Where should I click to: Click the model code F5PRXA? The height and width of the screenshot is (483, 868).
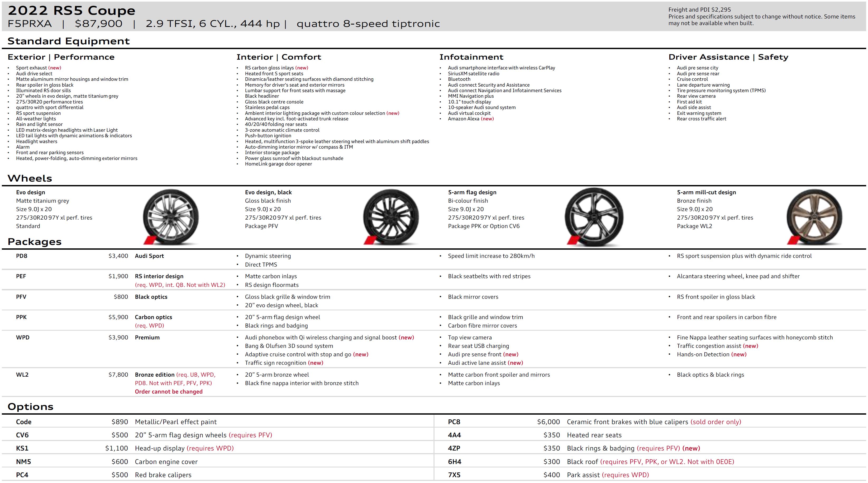30,23
